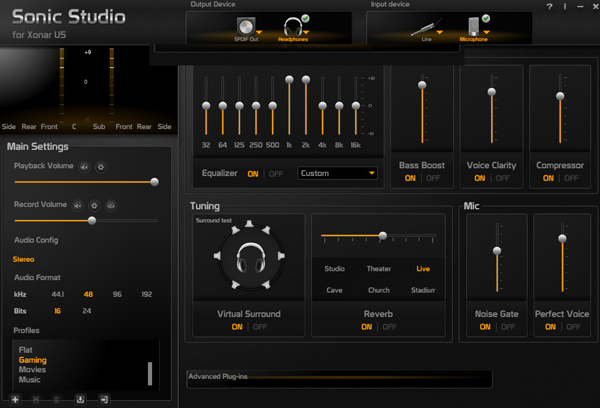
Task: Test the top-left surround speaker
Action: 235,230
